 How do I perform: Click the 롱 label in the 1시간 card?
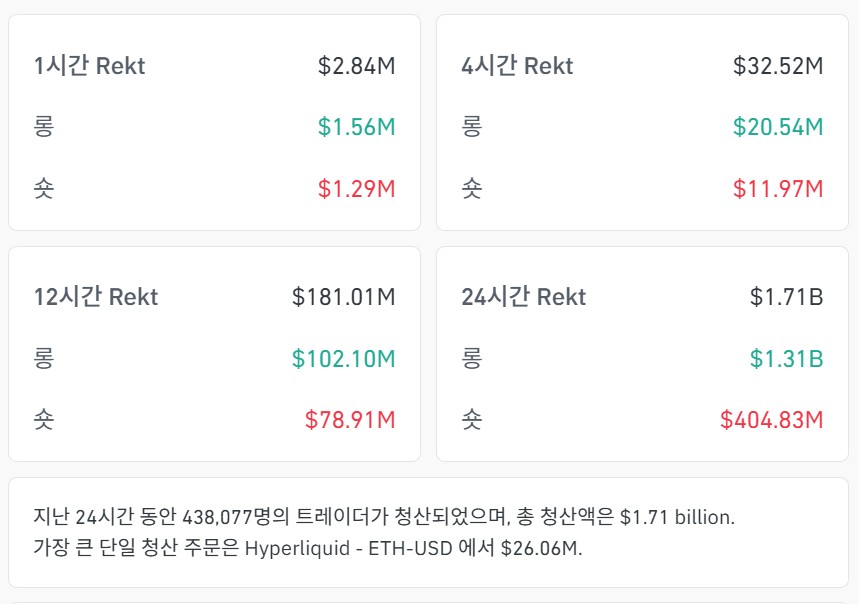pyautogui.click(x=41, y=127)
